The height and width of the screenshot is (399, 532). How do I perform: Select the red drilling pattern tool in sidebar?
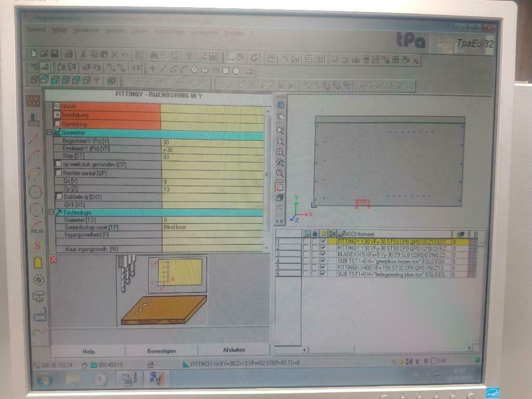33,101
